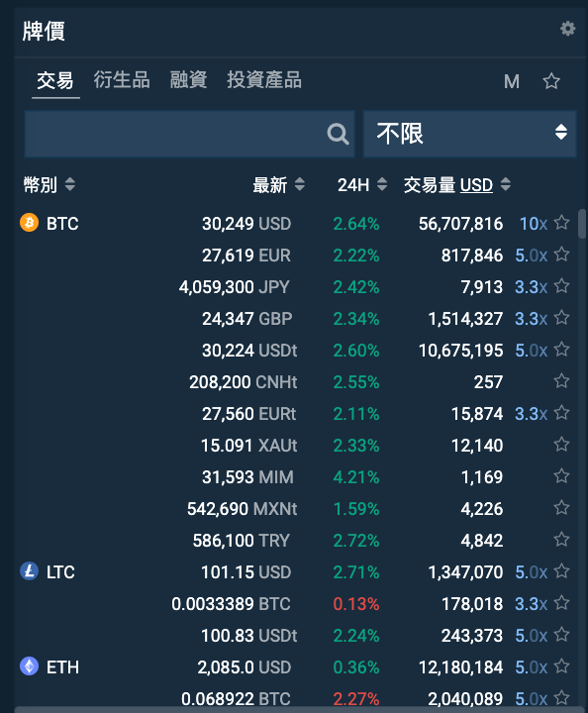588x713 pixels.
Task: Click the Litecoin LTC coin icon
Action: coord(29,570)
